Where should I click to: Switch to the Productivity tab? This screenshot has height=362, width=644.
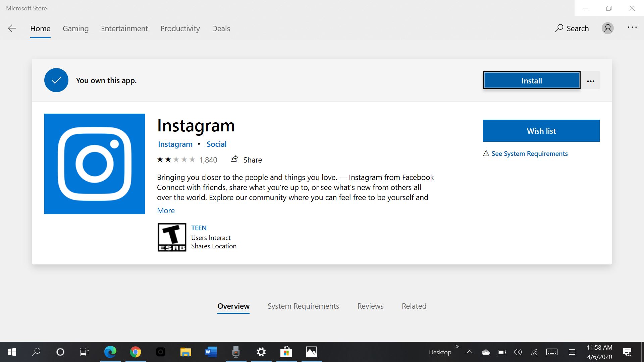pos(180,28)
